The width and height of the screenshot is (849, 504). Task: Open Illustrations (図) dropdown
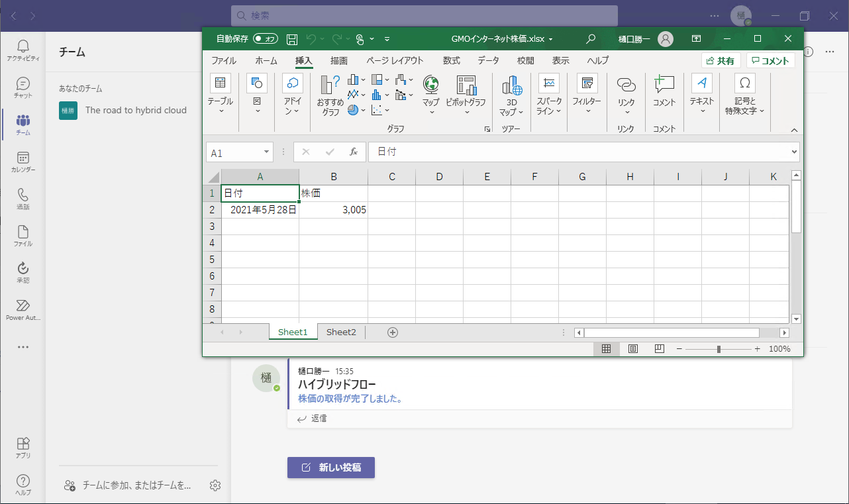click(257, 93)
